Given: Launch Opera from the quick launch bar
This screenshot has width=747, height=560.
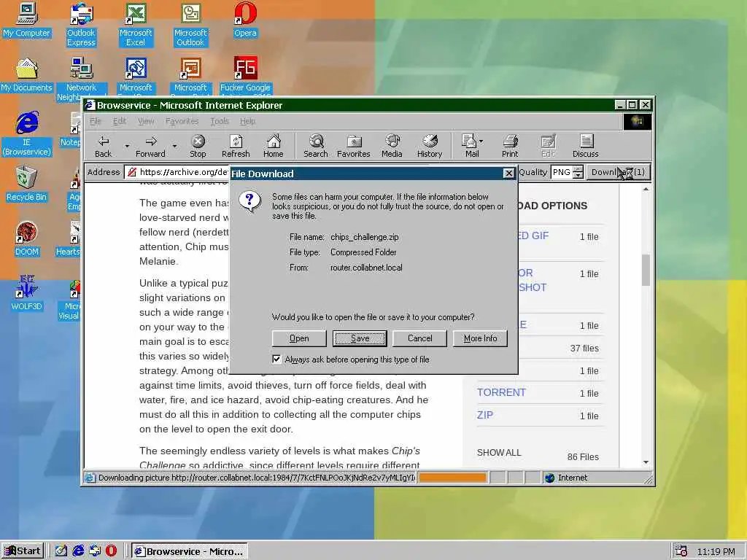Looking at the screenshot, I should [111, 551].
